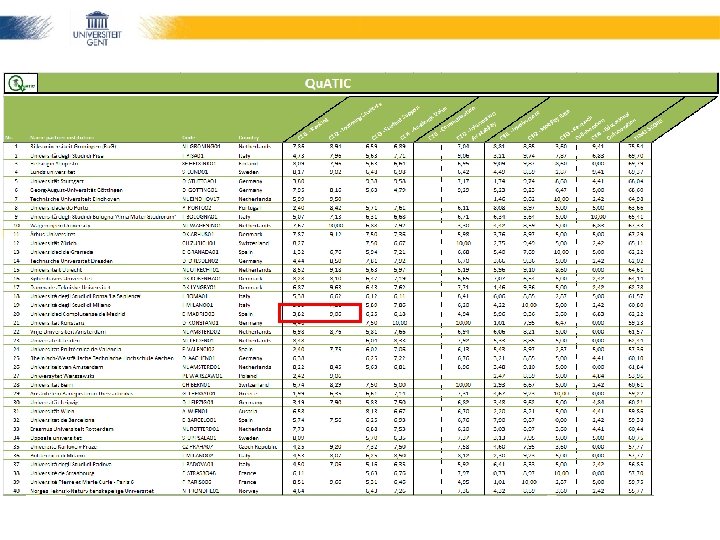The image size is (720, 540).
Task: Click the Universität Wien name cell
Action: point(52,411)
